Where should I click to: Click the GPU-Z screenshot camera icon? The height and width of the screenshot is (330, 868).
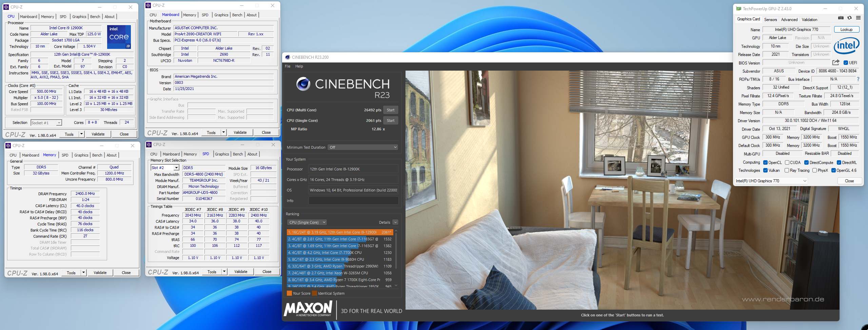click(x=841, y=18)
